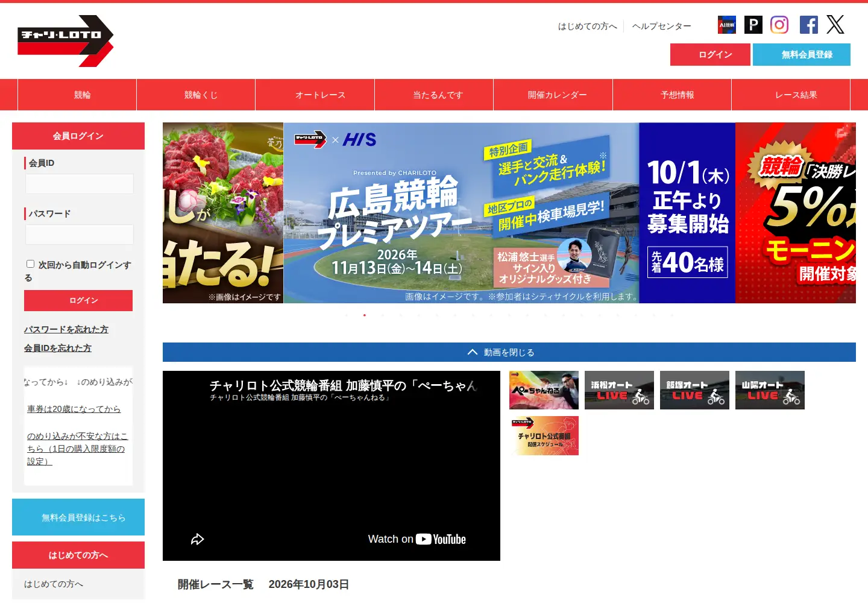Click the black P icon
Viewport: 868px width, 603px height.
[753, 25]
